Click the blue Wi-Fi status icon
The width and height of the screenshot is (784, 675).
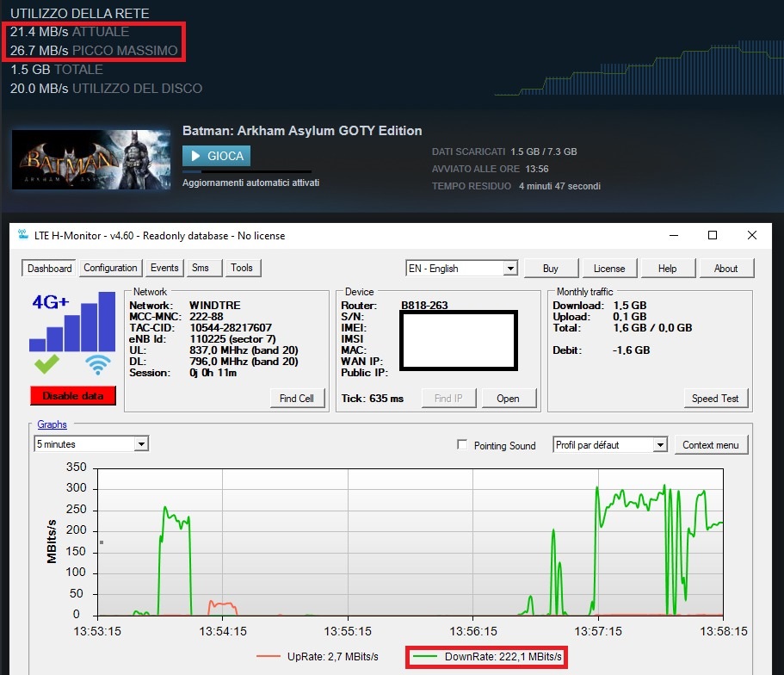(x=98, y=365)
